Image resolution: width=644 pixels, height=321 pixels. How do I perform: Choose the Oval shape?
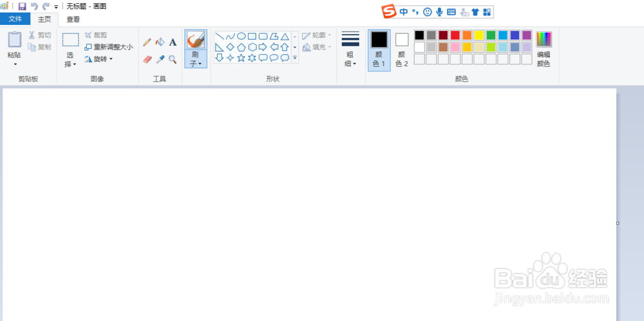tap(241, 36)
